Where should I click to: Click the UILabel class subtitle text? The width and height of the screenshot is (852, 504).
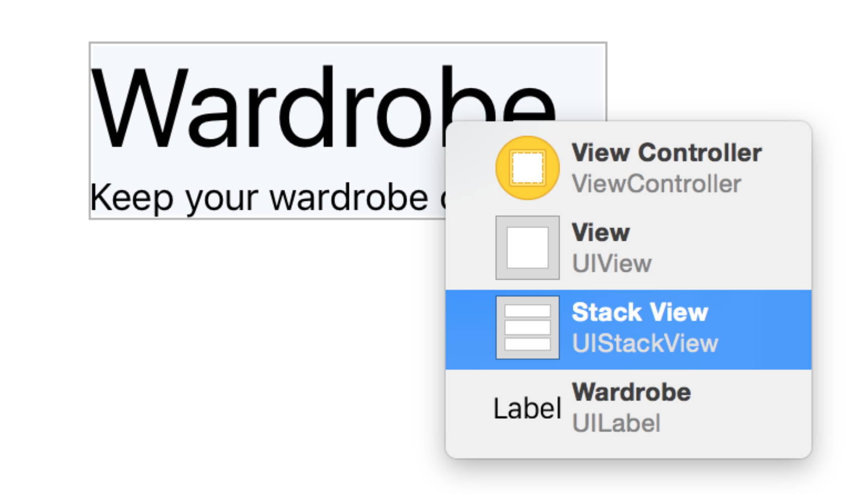(616, 423)
